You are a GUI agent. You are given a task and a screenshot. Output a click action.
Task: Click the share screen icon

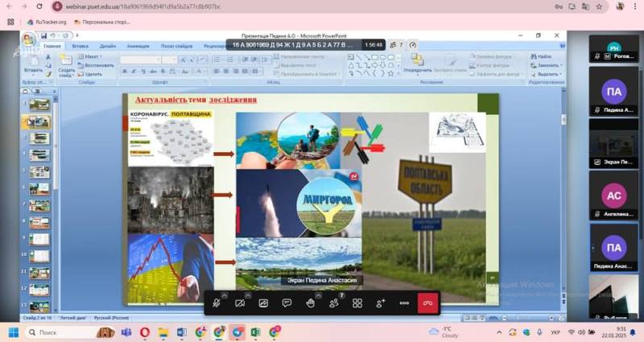(x=263, y=303)
